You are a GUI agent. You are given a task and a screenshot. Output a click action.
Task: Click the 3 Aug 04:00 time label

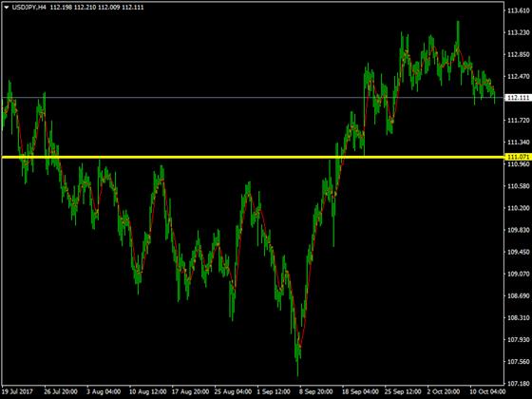(104, 391)
